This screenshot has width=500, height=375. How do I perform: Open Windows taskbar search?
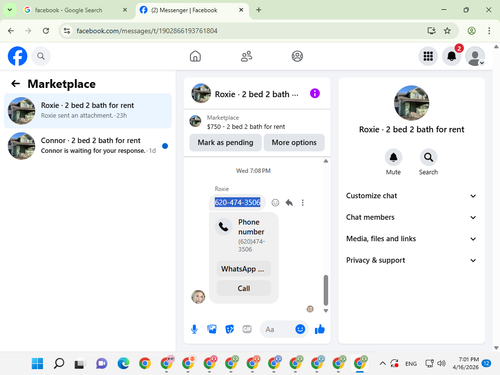[59, 363]
